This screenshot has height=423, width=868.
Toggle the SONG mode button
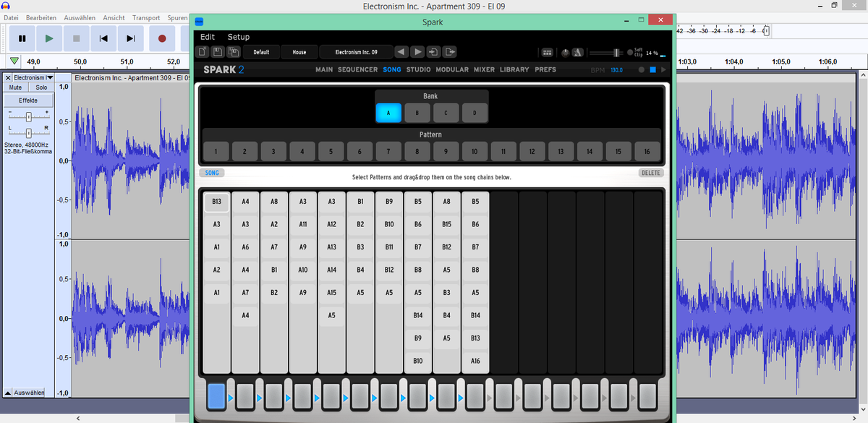(212, 174)
